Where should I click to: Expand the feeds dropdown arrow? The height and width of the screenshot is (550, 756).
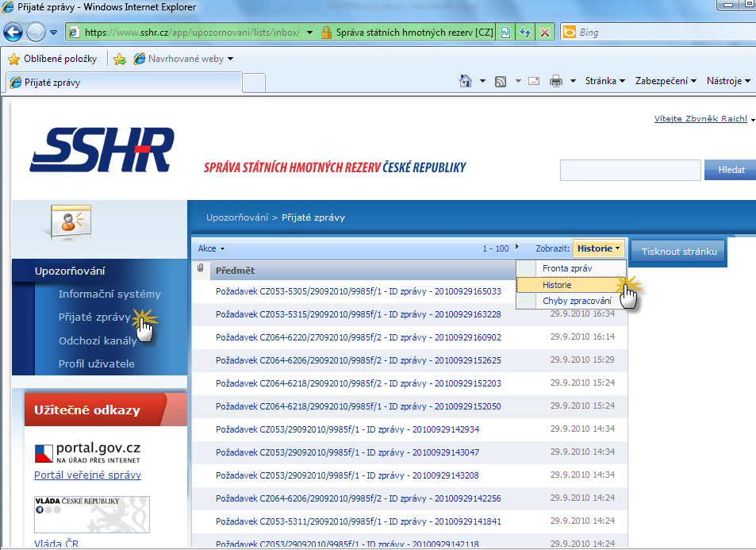click(x=518, y=81)
